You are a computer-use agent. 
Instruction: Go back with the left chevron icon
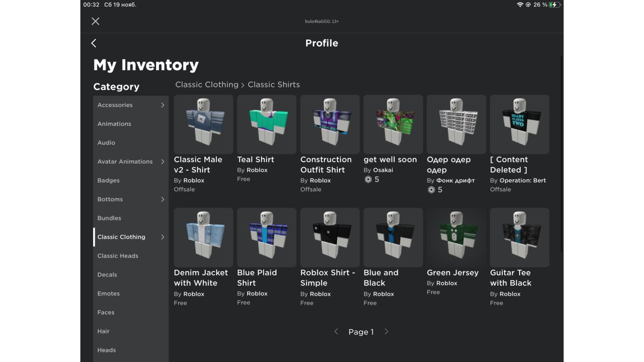click(x=94, y=43)
